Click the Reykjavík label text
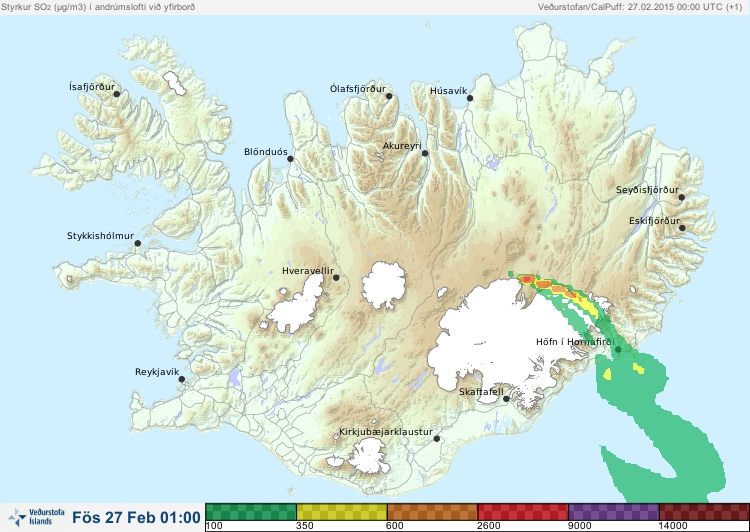The width and height of the screenshot is (750, 532). 157,372
